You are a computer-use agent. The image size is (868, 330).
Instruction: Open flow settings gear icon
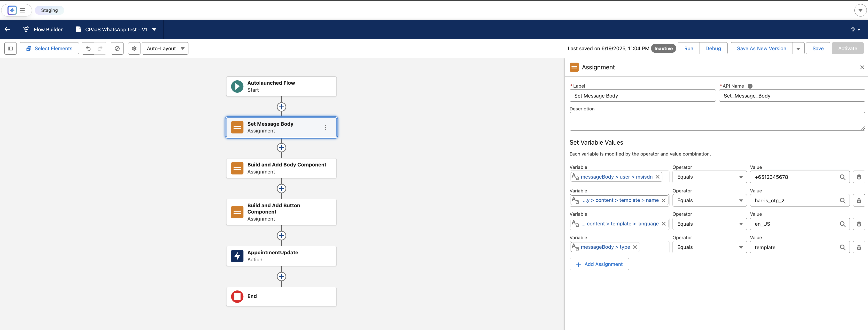coord(134,49)
